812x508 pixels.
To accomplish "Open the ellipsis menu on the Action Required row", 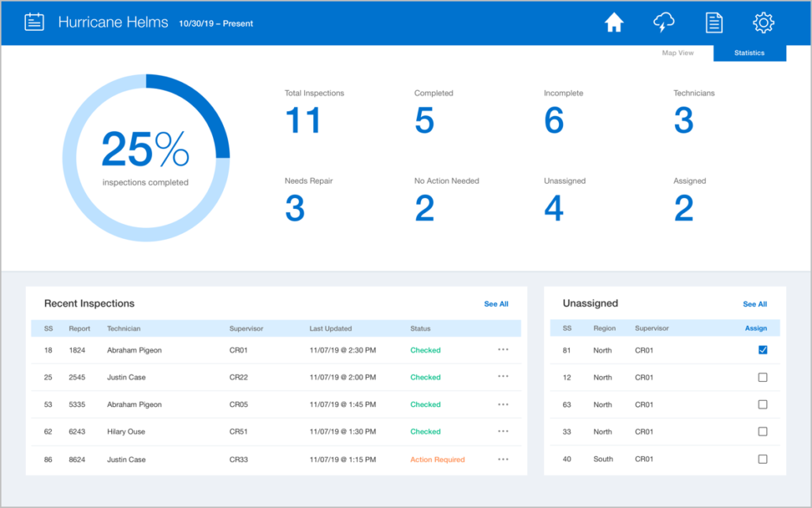I will tap(503, 459).
